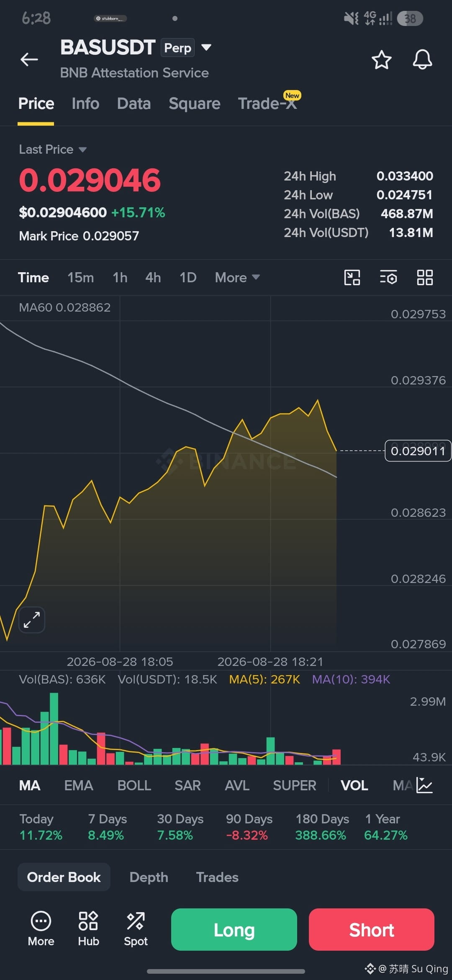Tap the muted sound status icon
The height and width of the screenshot is (980, 452).
[x=351, y=18]
